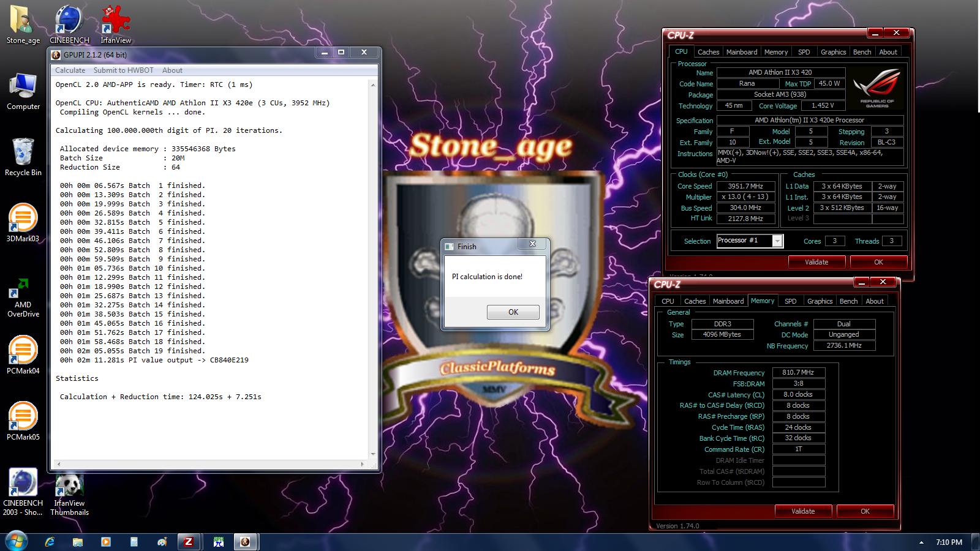This screenshot has width=980, height=551.
Task: Open Windows Explorer from the taskbar
Action: click(x=78, y=542)
